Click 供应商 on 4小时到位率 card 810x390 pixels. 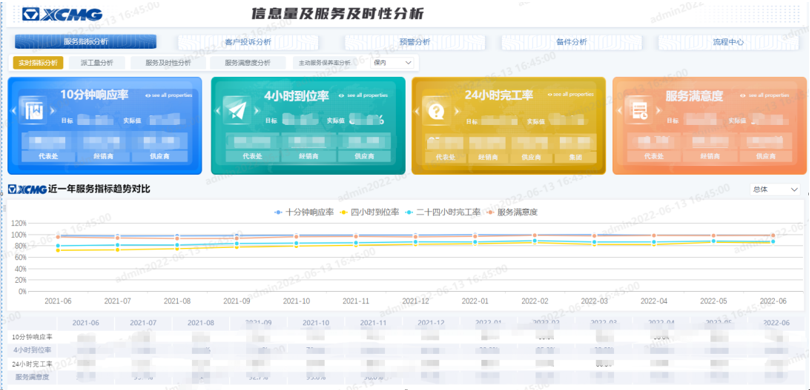coord(364,157)
